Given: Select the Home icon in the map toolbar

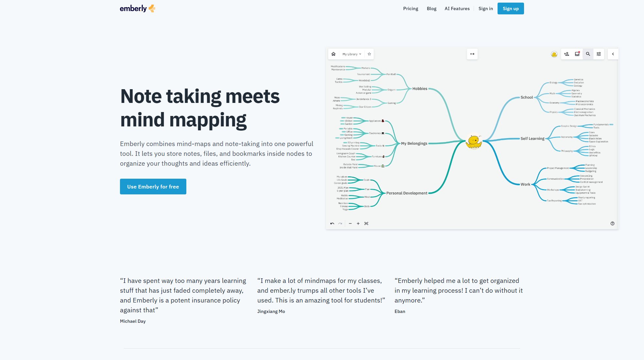Looking at the screenshot, I should tap(333, 54).
